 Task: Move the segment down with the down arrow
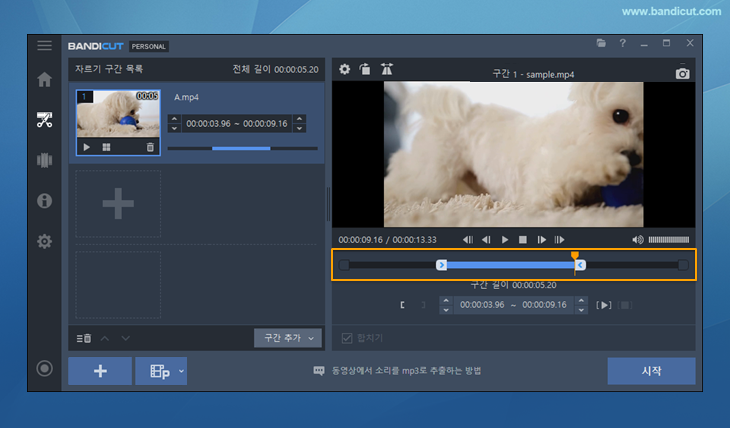pyautogui.click(x=126, y=338)
